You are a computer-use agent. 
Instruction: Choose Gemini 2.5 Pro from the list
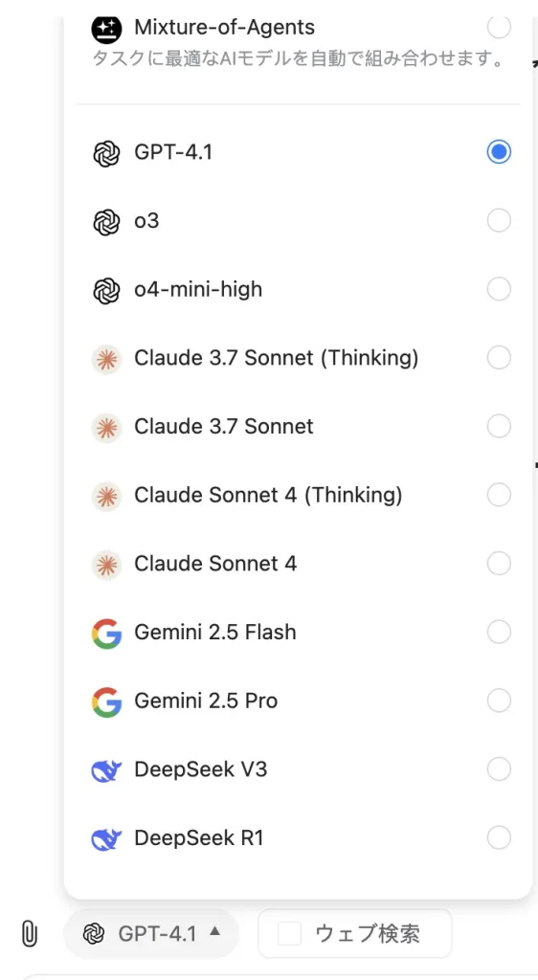[298, 701]
